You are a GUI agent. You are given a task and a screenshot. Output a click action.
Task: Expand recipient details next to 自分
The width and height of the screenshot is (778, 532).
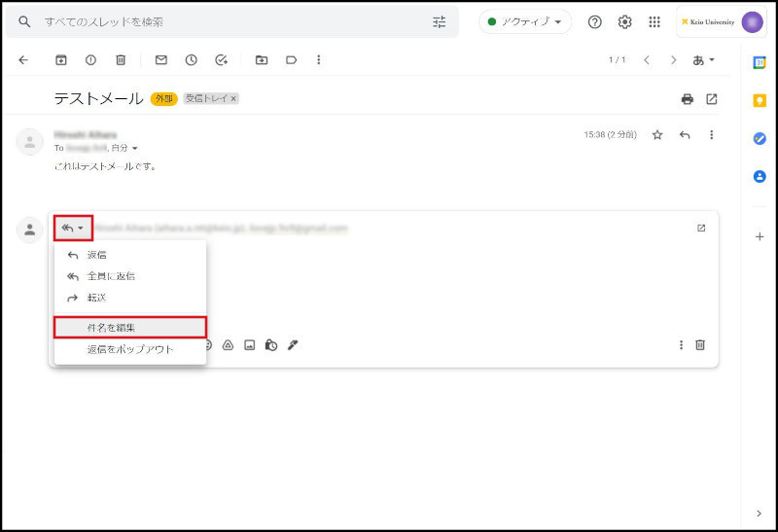pos(134,148)
